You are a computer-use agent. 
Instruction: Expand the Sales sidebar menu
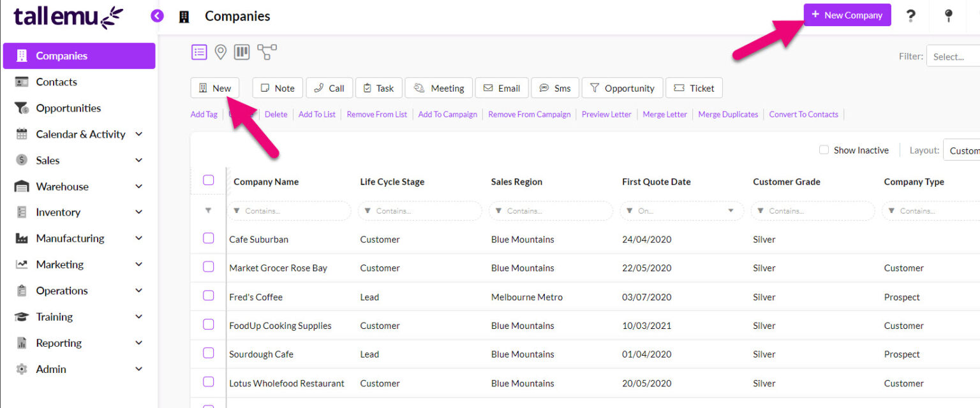[49, 160]
